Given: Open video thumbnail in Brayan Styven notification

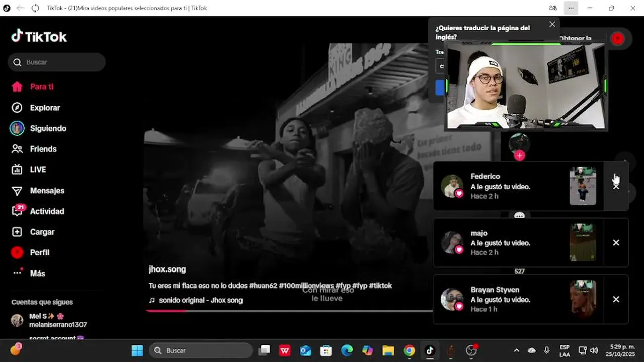Looking at the screenshot, I should coord(583,299).
